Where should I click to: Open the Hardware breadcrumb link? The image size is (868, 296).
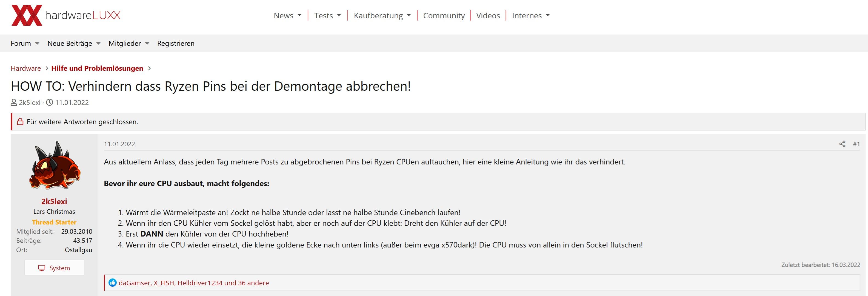click(x=25, y=69)
